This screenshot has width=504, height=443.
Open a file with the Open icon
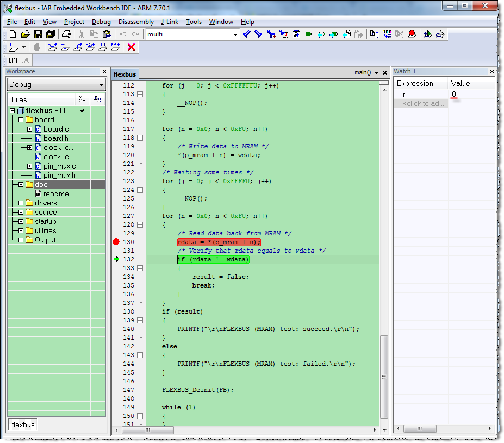click(25, 34)
